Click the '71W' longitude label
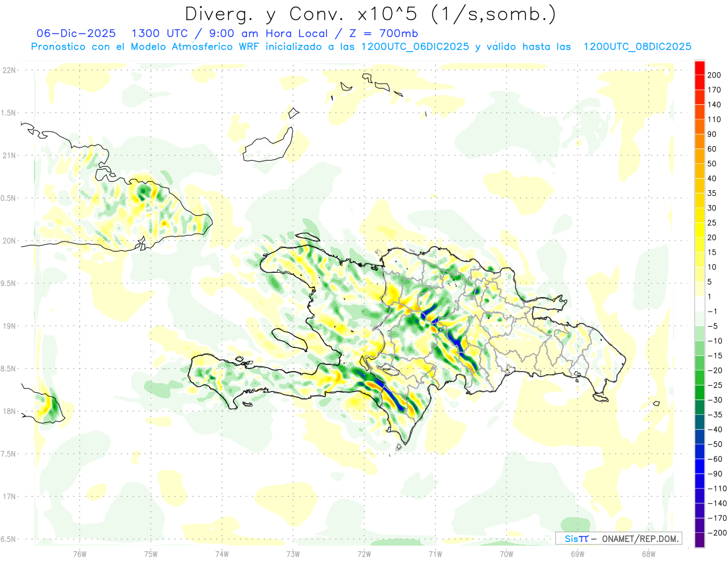 coord(435,554)
